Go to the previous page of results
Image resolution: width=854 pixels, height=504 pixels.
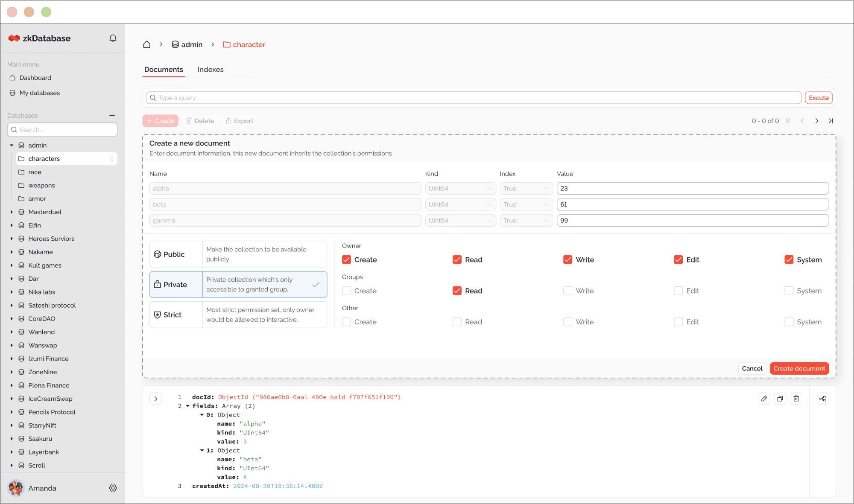tap(802, 121)
